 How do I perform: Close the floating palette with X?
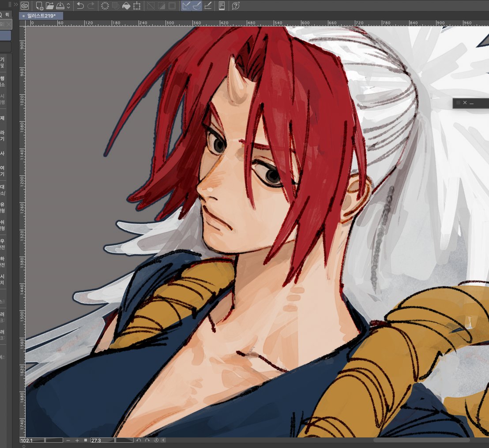point(465,102)
